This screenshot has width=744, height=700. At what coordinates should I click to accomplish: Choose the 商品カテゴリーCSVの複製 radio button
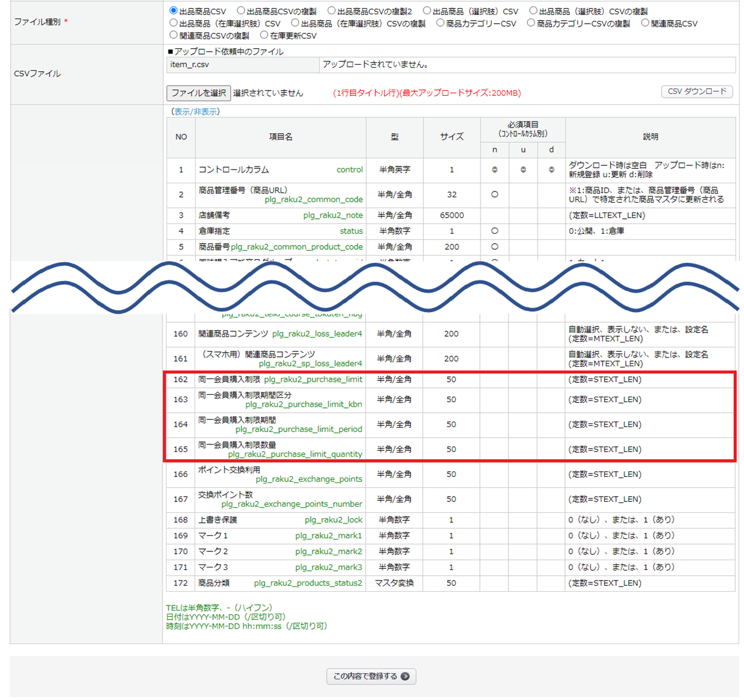click(531, 23)
